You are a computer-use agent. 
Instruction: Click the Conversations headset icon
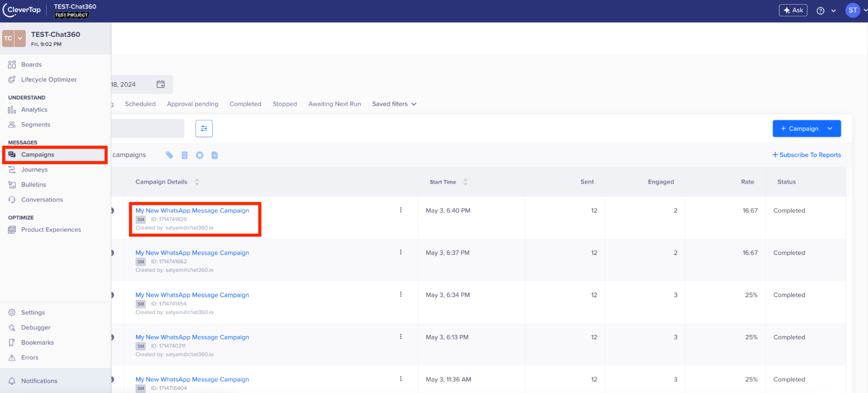coord(12,200)
